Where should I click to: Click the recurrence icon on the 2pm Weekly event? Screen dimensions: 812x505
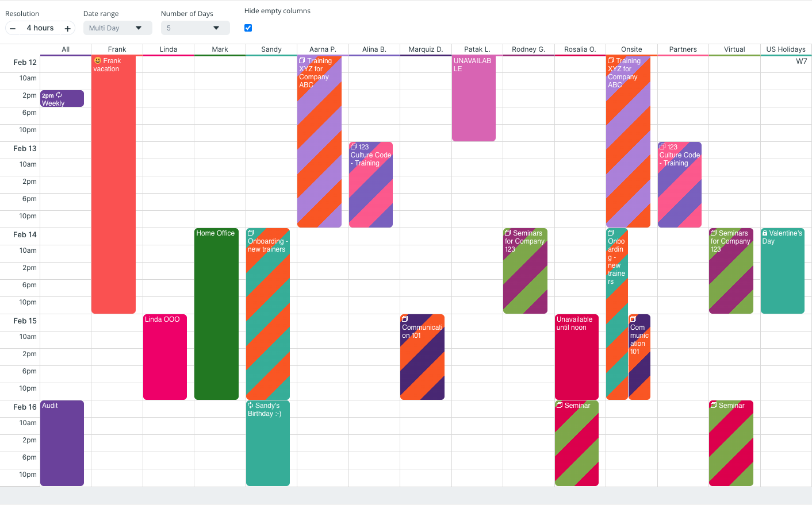(59, 95)
